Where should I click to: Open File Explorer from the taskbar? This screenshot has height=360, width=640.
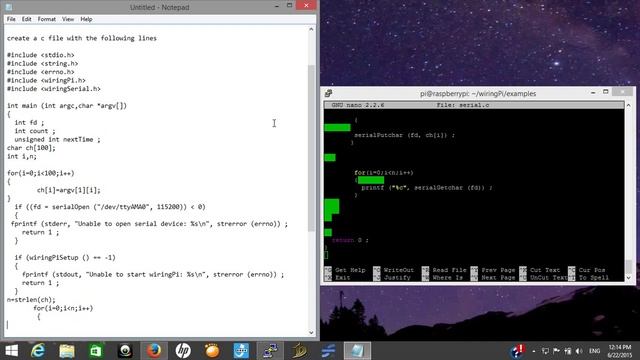click(67, 351)
